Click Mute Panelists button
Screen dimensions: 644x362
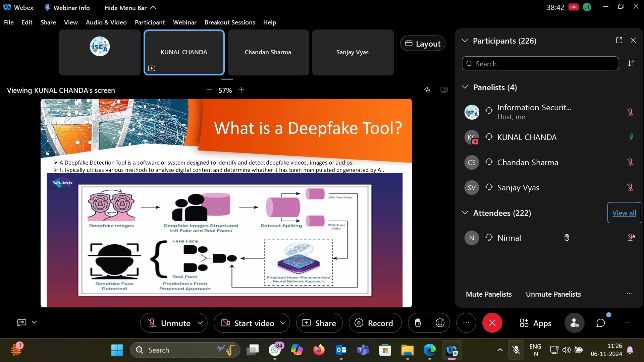[489, 294]
